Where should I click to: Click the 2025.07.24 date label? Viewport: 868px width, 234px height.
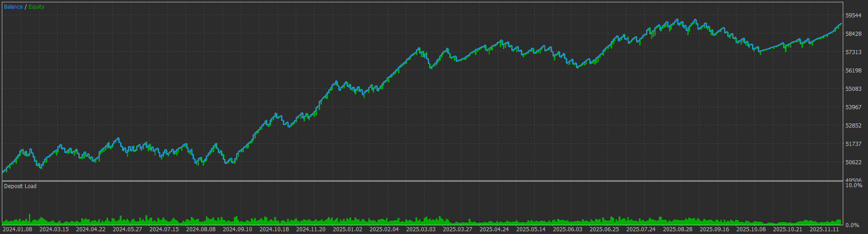641,229
